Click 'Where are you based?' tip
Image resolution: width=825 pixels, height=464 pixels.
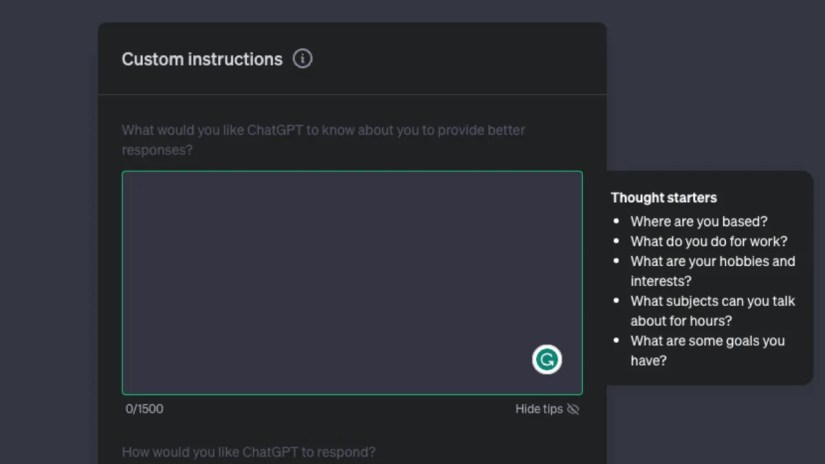(699, 221)
